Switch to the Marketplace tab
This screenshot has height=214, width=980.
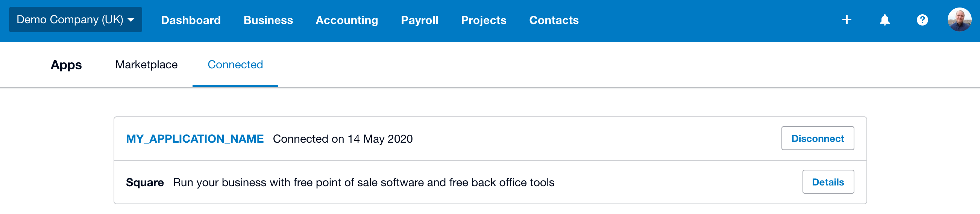tap(146, 65)
